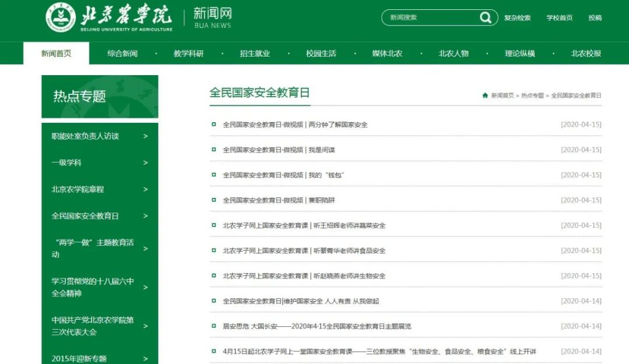This screenshot has height=364, width=629.
Task: Open the 北农校报 navigation item
Action: click(x=586, y=54)
